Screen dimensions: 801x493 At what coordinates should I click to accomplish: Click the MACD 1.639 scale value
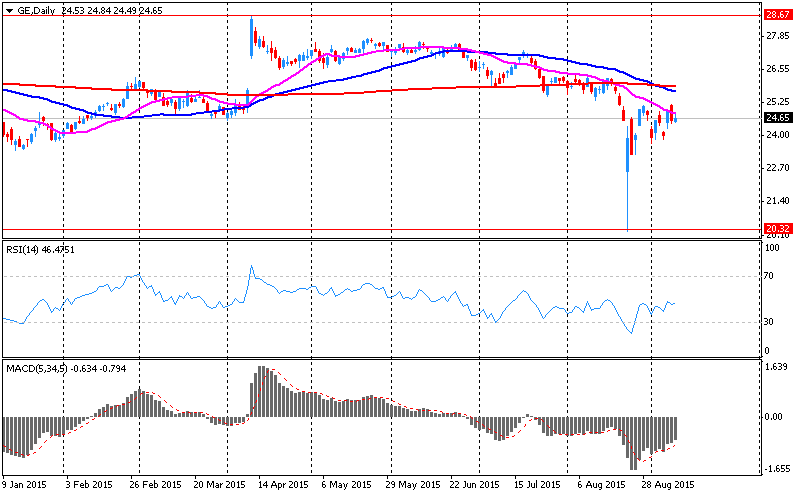[x=777, y=367]
